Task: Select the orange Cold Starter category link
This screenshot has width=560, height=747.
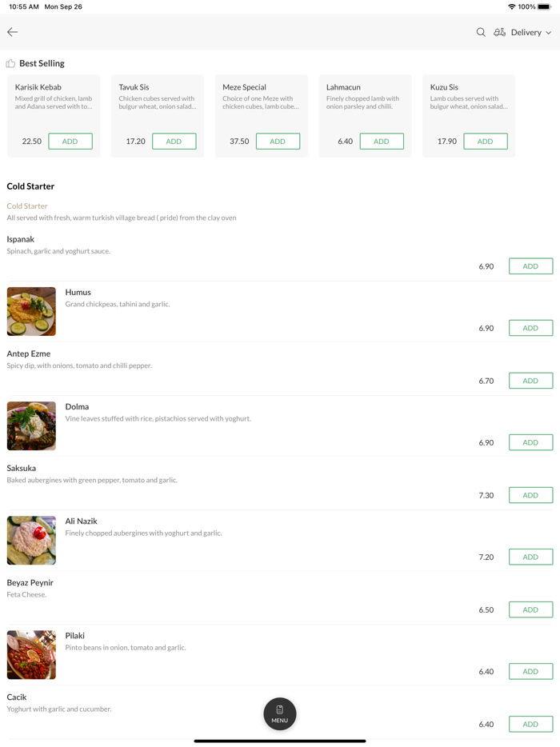Action: (x=27, y=206)
